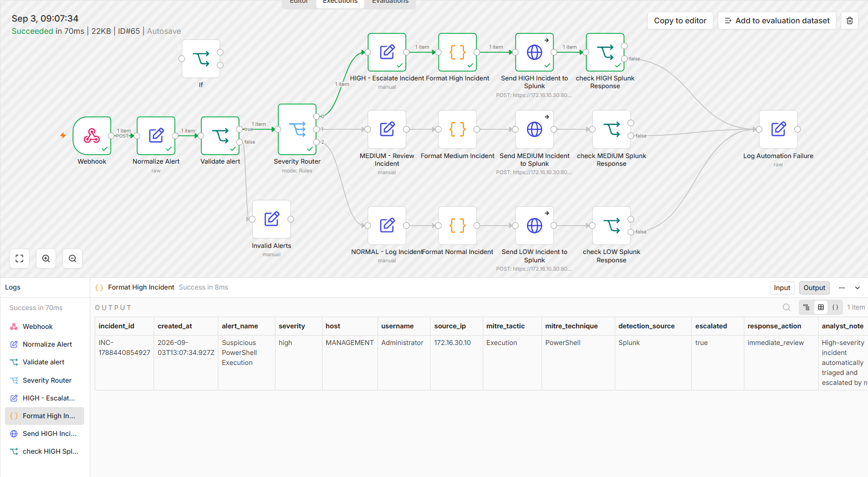868x477 pixels.
Task: Select Send HIGH Inci... log entry
Action: pos(44,434)
